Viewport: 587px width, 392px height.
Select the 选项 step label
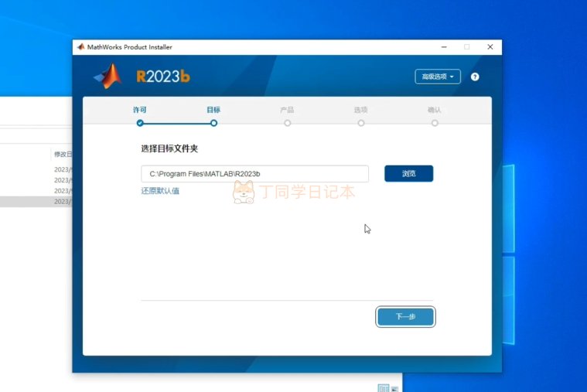361,110
